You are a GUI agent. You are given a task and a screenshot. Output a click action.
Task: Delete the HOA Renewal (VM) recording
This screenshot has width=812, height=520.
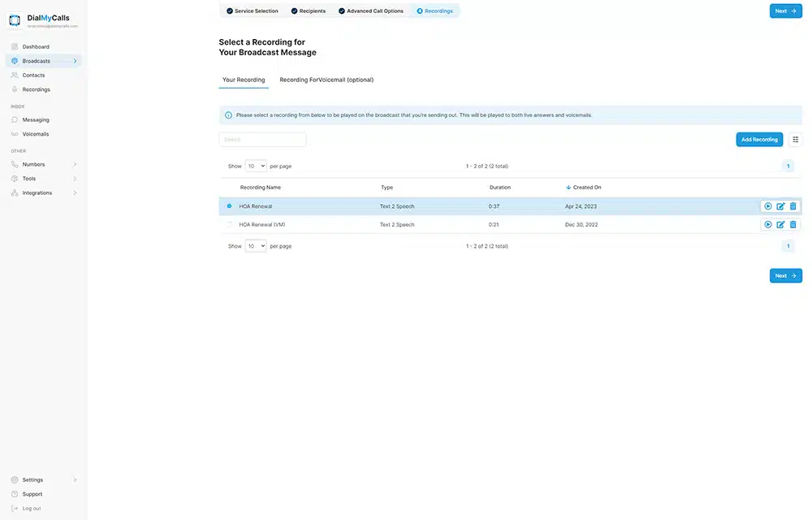click(x=793, y=224)
